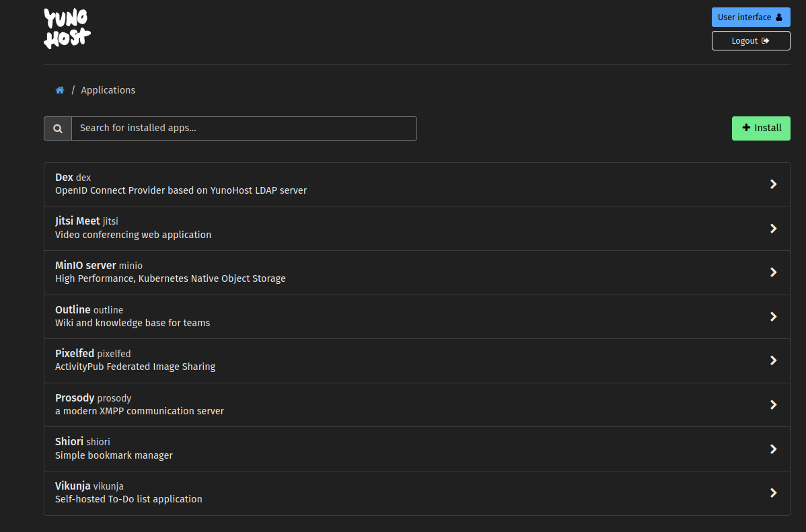The image size is (806, 532).
Task: Open the Dex app entry
Action: pos(417,184)
